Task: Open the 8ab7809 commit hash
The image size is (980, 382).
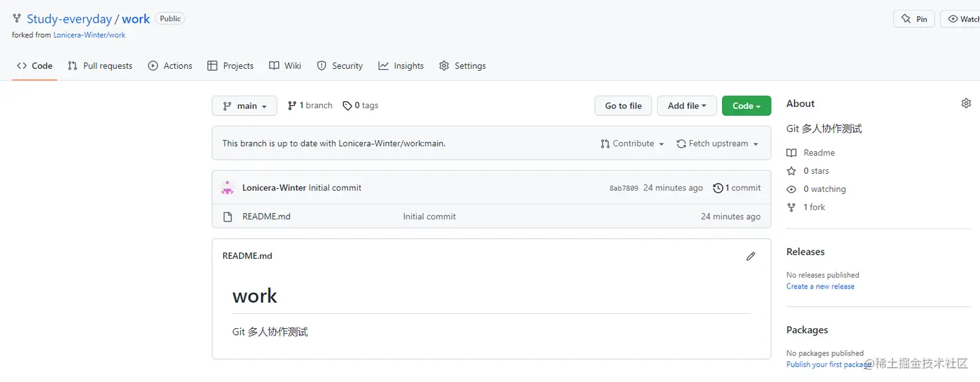Action: pyautogui.click(x=624, y=188)
